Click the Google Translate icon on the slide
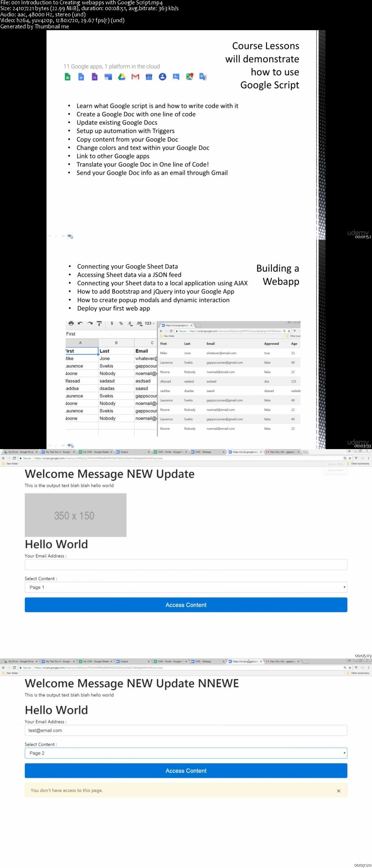The width and height of the screenshot is (372, 868). (203, 77)
